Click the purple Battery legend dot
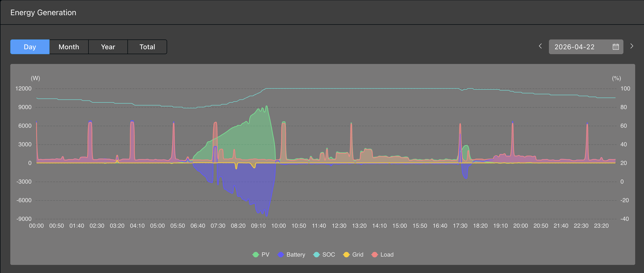The width and height of the screenshot is (644, 273). [281, 255]
